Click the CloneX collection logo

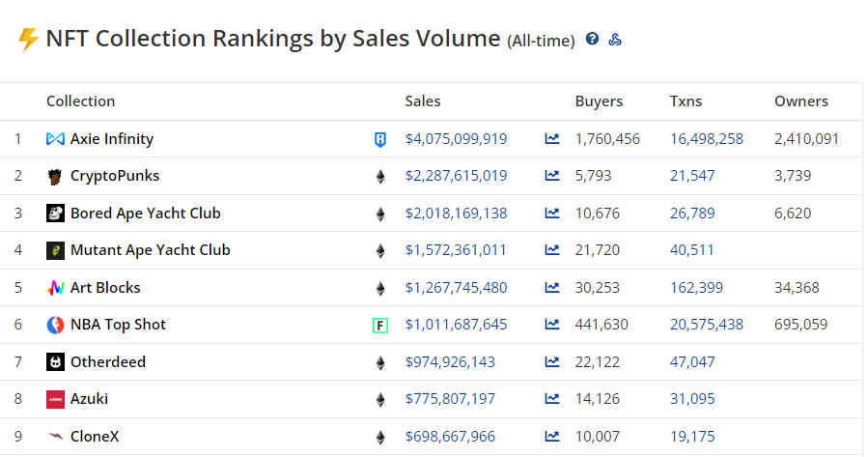point(55,437)
